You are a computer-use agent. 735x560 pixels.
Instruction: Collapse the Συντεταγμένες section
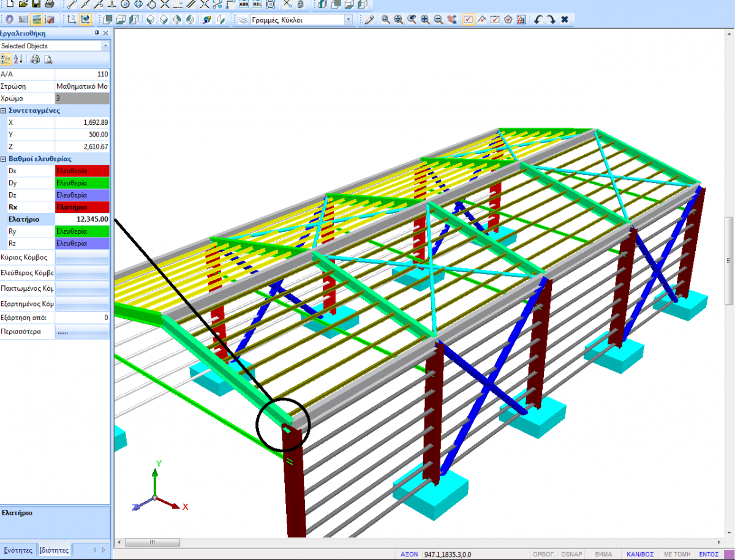point(4,111)
